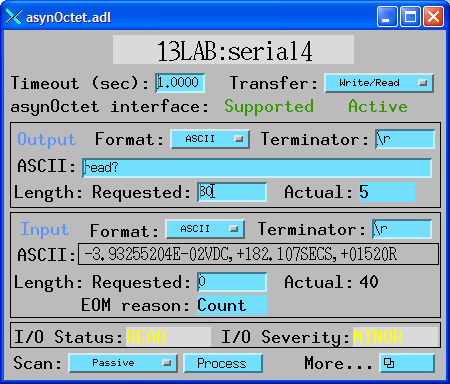Click the I/O Severity MINOR value
Viewport: 450px width, 384px height.
395,337
